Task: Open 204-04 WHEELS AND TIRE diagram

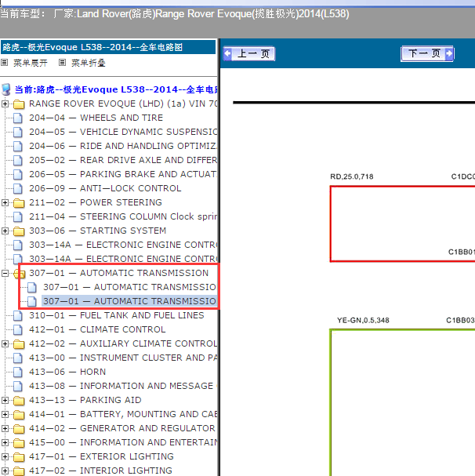Action: pos(96,118)
